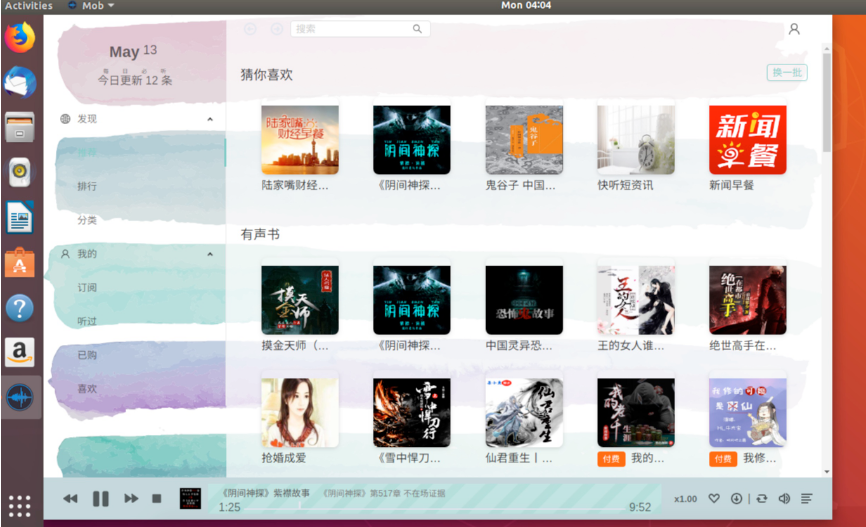Open 听过 history in the sidebar
The height and width of the screenshot is (527, 866).
[87, 321]
